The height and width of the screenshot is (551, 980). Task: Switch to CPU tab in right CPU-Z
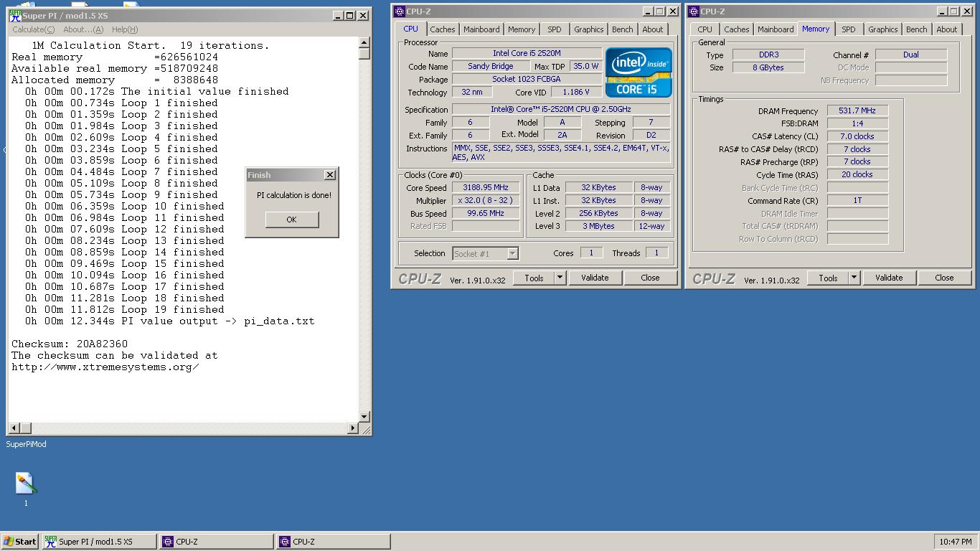[705, 29]
